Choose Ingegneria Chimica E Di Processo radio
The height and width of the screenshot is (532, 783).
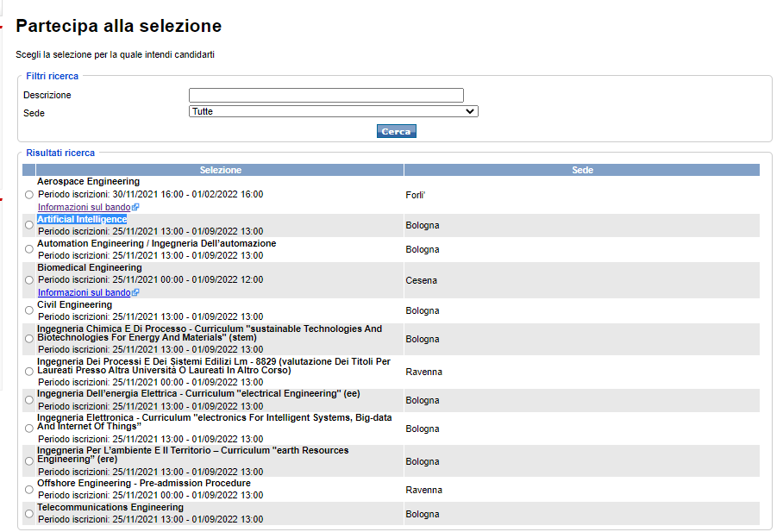[29, 339]
